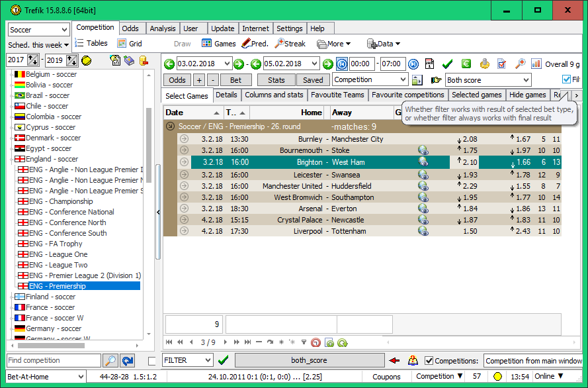Viewport: 588px width, 388px height.
Task: Select ENG - Championship in the tree
Action: click(61, 201)
